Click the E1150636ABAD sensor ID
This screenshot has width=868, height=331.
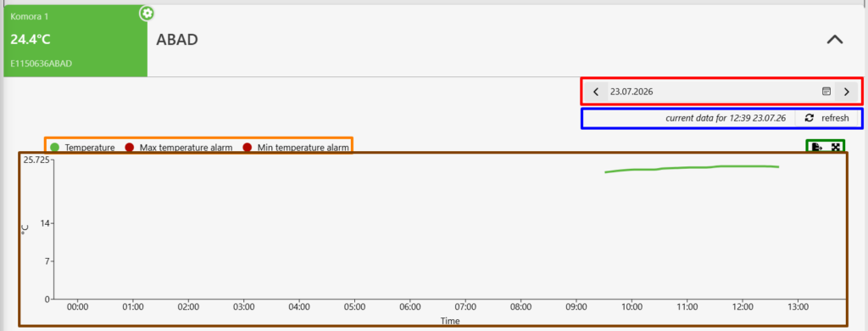(41, 63)
